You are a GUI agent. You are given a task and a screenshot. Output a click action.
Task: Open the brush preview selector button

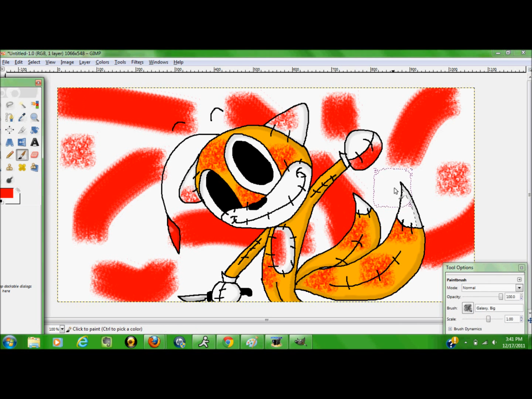tap(468, 308)
